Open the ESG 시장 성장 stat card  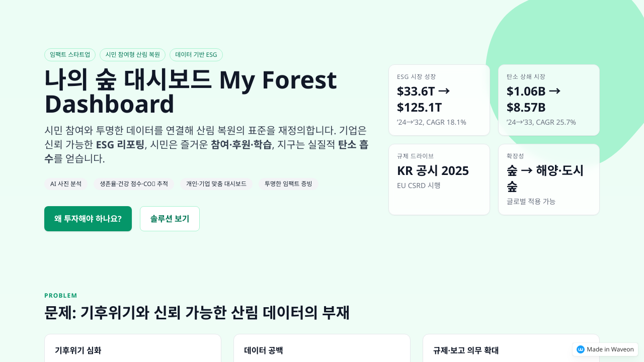(x=439, y=100)
